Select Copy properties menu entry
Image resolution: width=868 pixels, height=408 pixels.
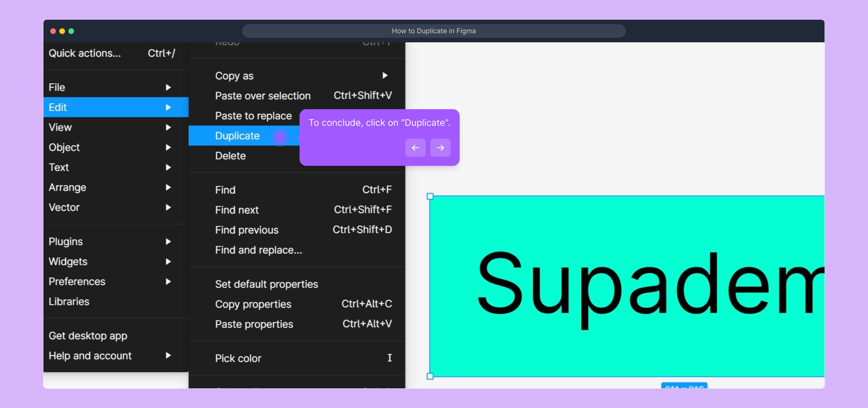(x=253, y=304)
